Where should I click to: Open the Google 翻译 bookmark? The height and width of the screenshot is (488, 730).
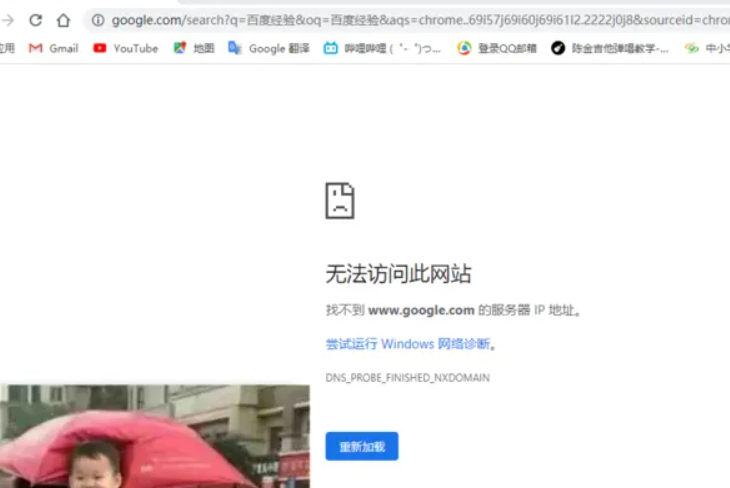(x=269, y=48)
